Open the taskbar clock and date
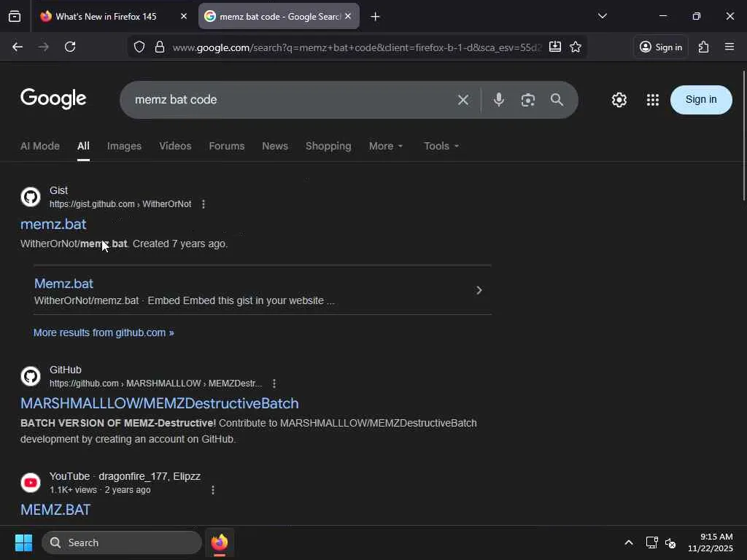 [x=711, y=542]
